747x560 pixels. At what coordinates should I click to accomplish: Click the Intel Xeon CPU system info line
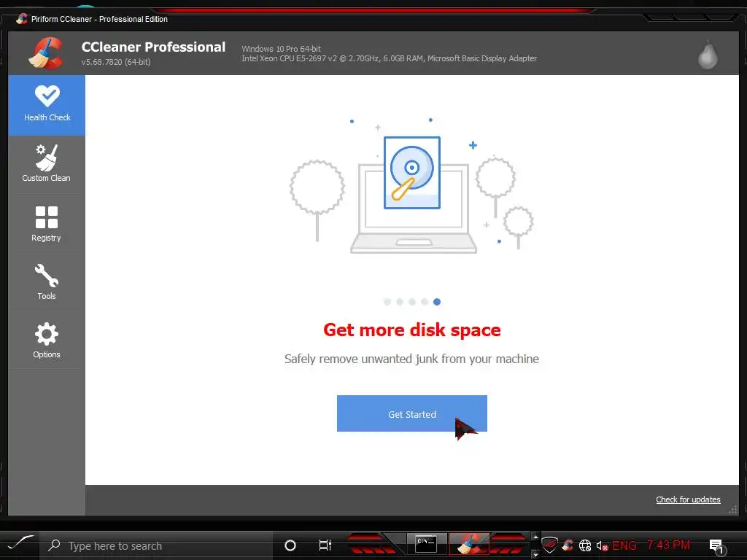click(389, 58)
